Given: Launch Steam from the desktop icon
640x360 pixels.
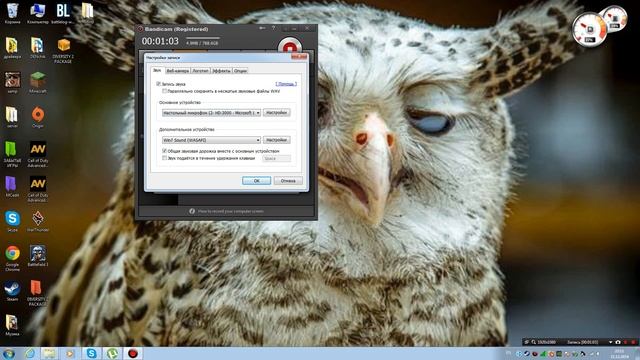Looking at the screenshot, I should tap(12, 291).
